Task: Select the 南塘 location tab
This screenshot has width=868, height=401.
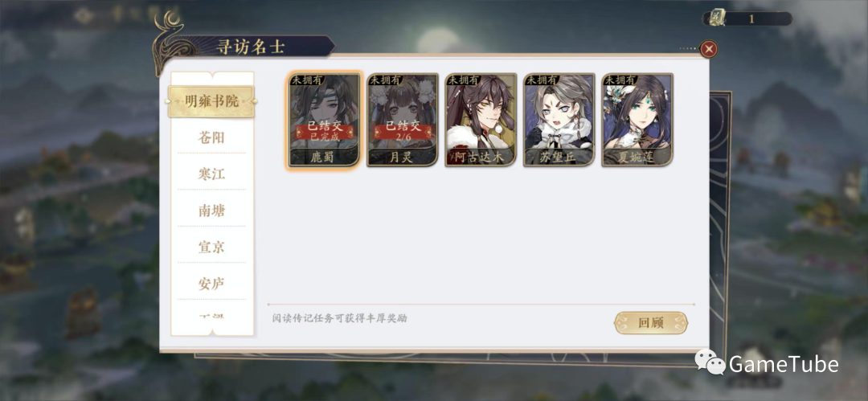Action: pyautogui.click(x=212, y=211)
